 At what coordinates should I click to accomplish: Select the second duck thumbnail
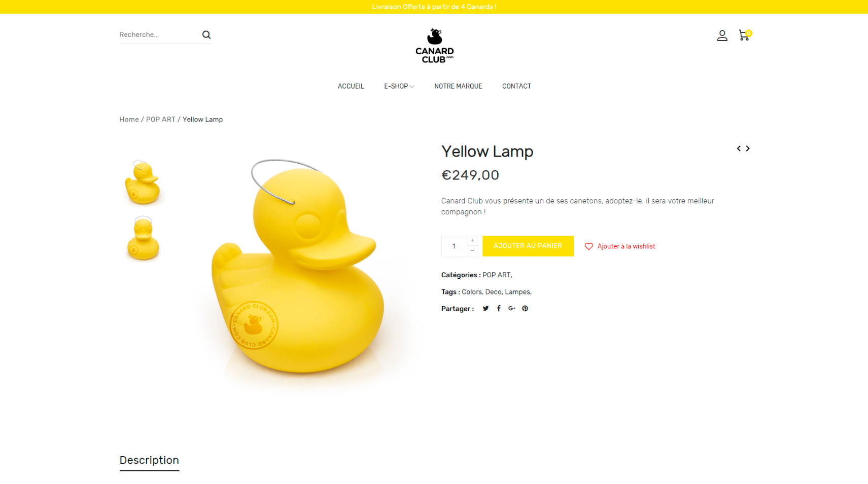click(143, 239)
